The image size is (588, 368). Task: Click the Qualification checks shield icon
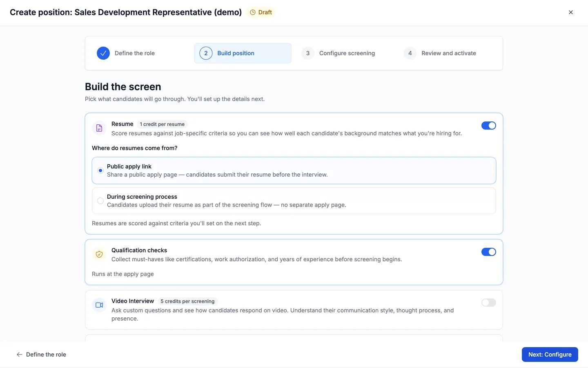99,254
